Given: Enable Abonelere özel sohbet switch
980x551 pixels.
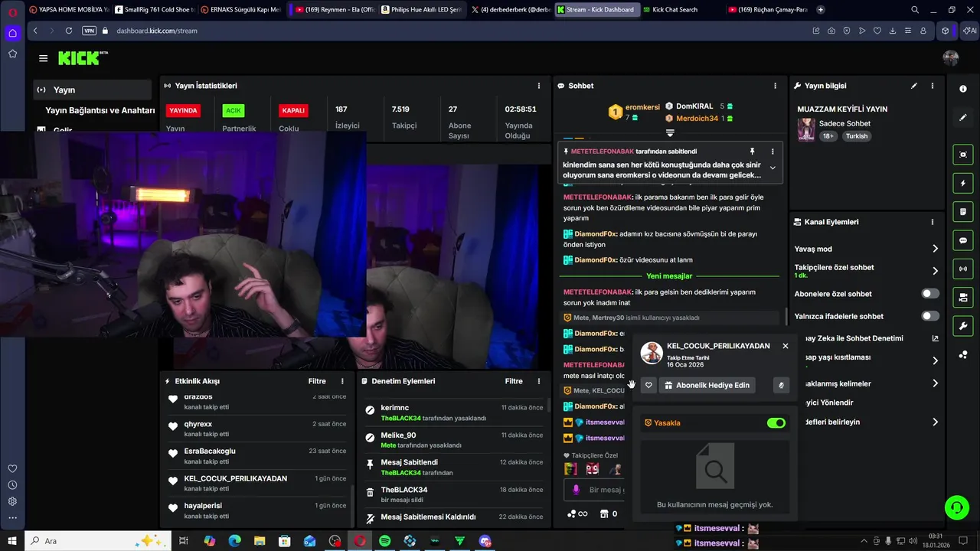Looking at the screenshot, I should click(930, 294).
